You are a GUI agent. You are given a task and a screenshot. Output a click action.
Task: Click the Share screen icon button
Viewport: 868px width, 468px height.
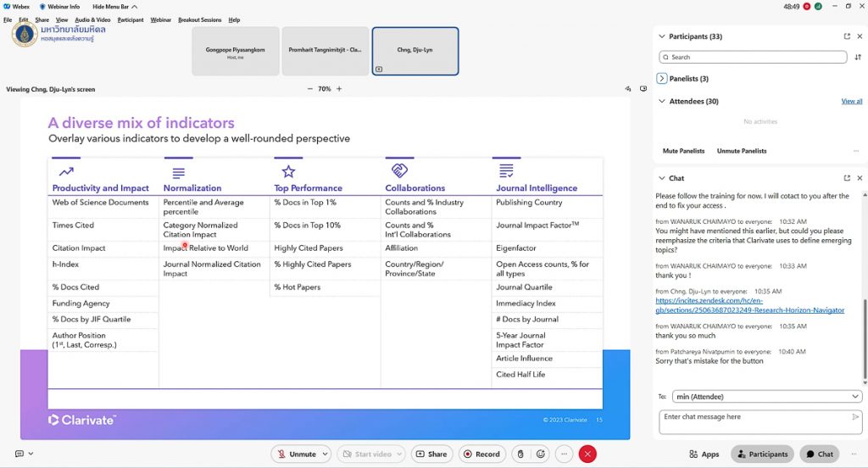431,454
